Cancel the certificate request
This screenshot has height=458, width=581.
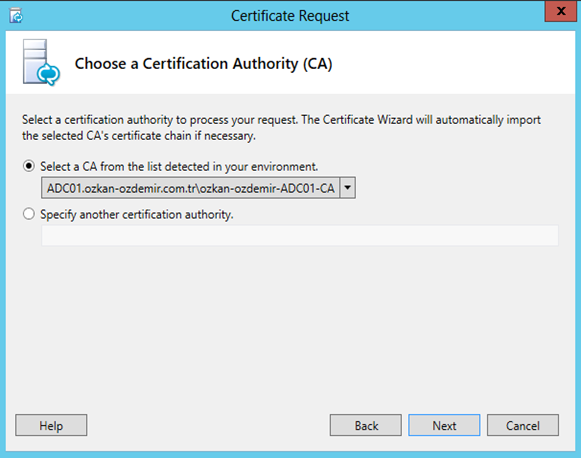523,425
